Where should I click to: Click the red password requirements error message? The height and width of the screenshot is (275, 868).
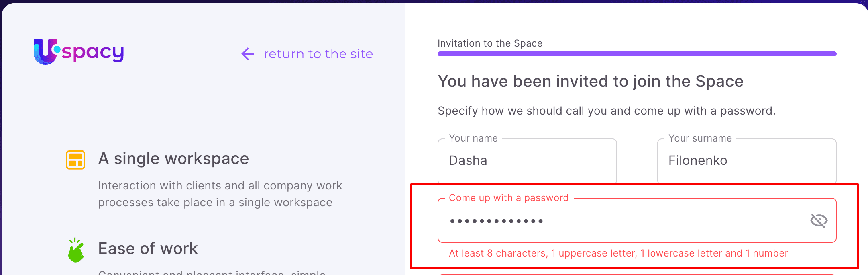pyautogui.click(x=618, y=253)
